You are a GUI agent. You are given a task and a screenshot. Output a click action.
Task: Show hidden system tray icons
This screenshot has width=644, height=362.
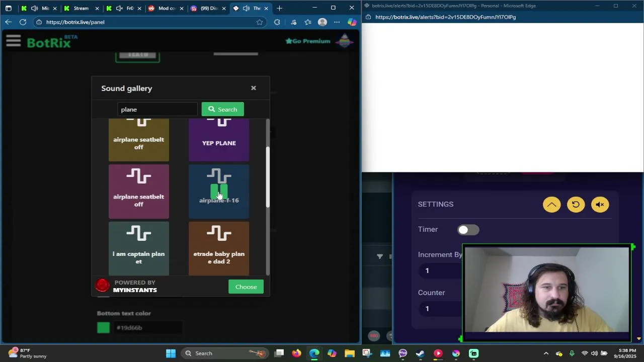point(546,353)
